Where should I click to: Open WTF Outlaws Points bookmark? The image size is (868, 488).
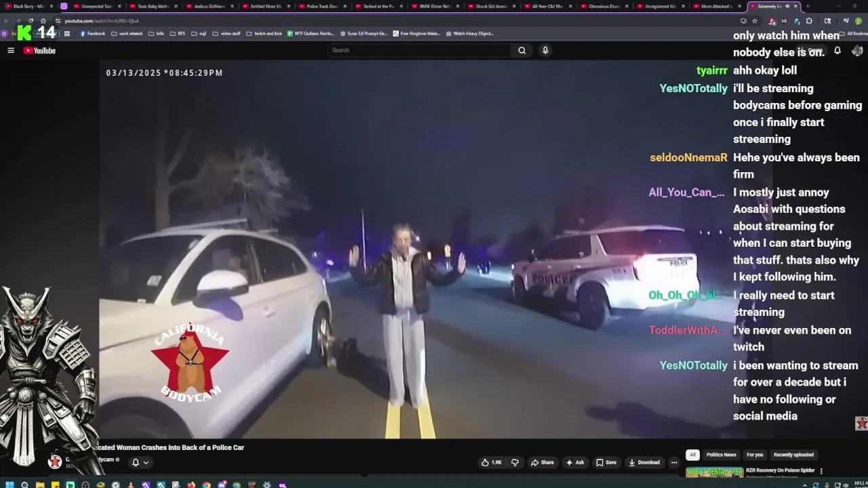(x=311, y=33)
